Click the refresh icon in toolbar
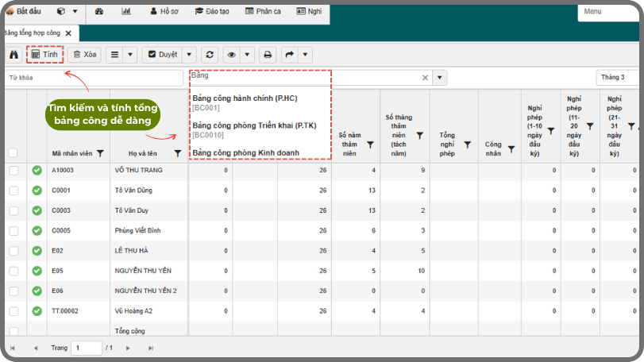Screen dimensions: 644x362 pos(210,55)
